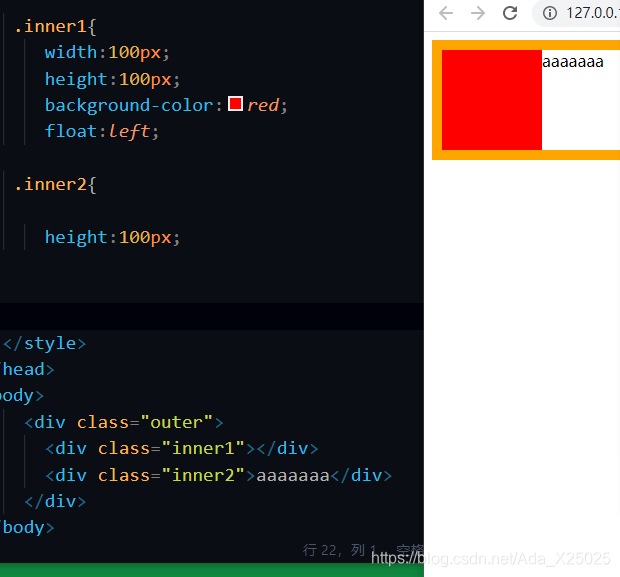Click the 'div class="outer"' line

click(x=124, y=422)
